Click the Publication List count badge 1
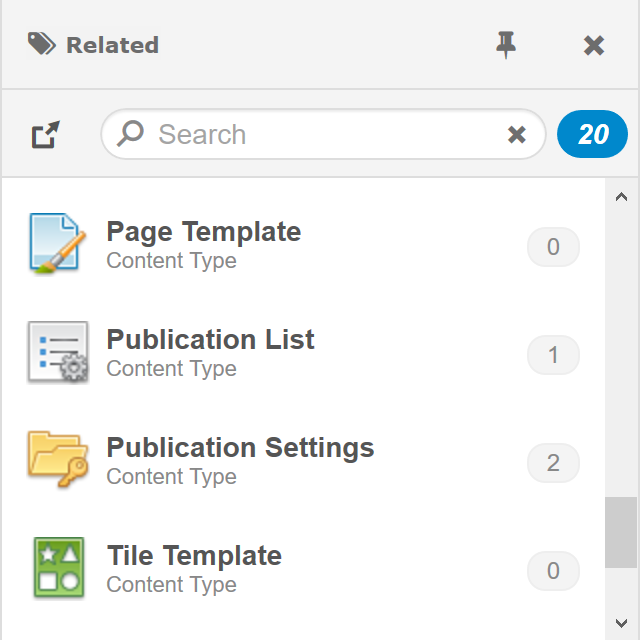Image resolution: width=640 pixels, height=640 pixels. coord(553,355)
